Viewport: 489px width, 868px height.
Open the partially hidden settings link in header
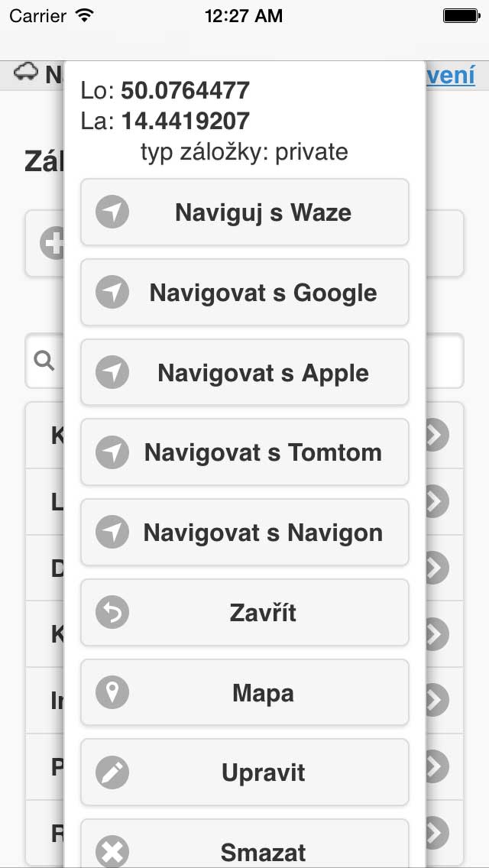(x=451, y=75)
